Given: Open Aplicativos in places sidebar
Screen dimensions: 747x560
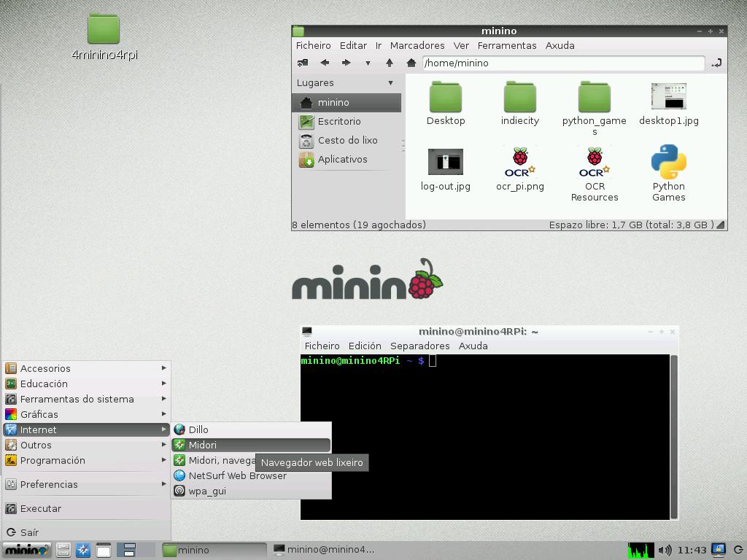Looking at the screenshot, I should tap(347, 160).
